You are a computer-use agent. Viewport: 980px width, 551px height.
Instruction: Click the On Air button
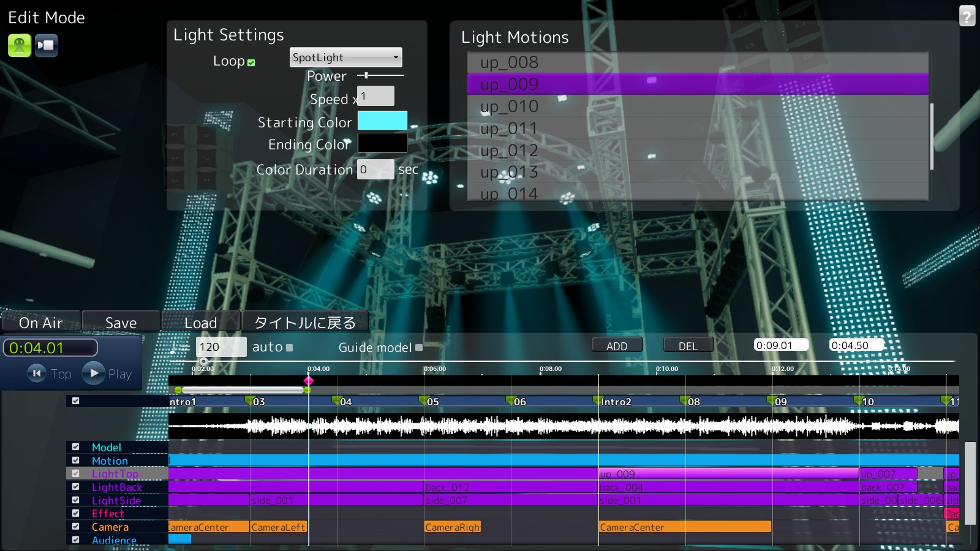pyautogui.click(x=40, y=322)
